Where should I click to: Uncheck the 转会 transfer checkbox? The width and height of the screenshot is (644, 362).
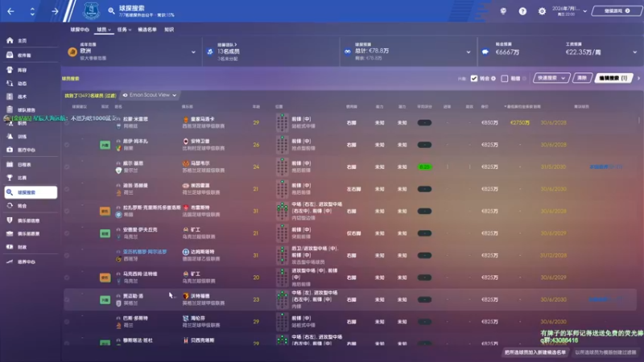(474, 78)
